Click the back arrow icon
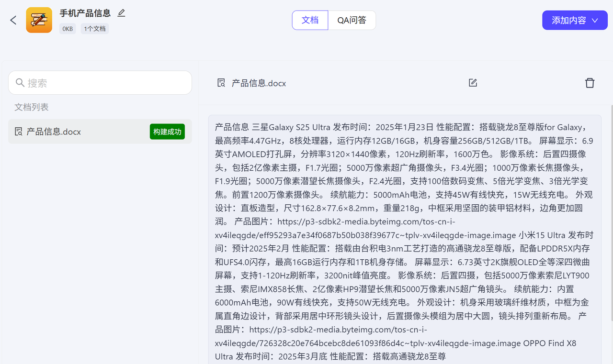Image resolution: width=613 pixels, height=364 pixels. [13, 20]
